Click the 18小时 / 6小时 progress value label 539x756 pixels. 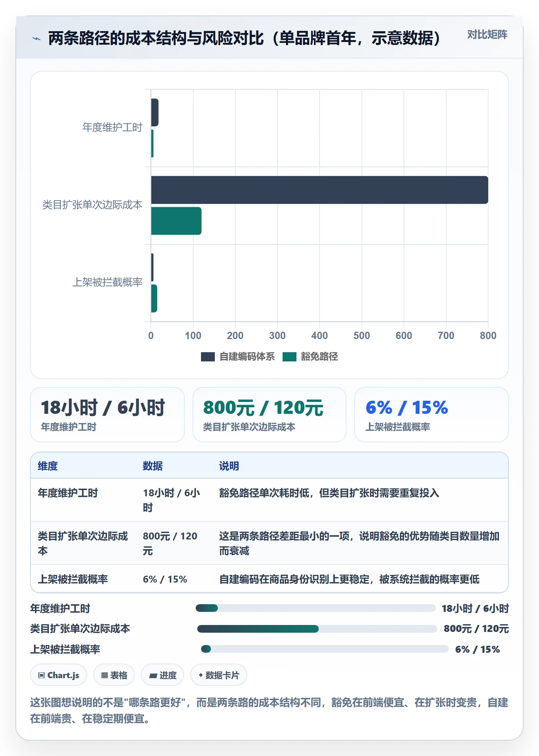[475, 609]
